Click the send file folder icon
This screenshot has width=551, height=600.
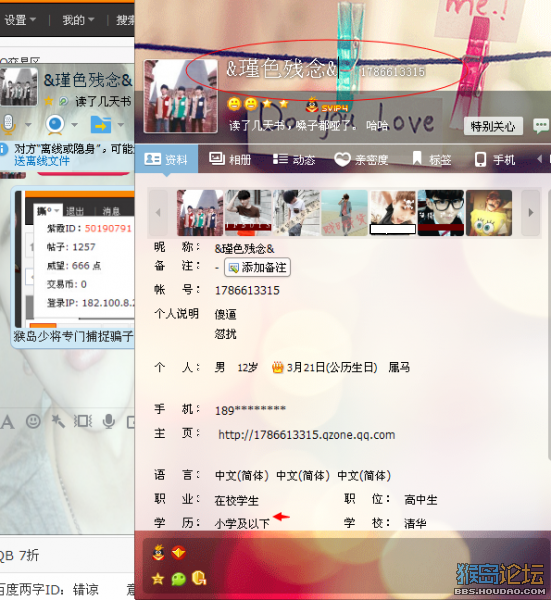pos(101,125)
